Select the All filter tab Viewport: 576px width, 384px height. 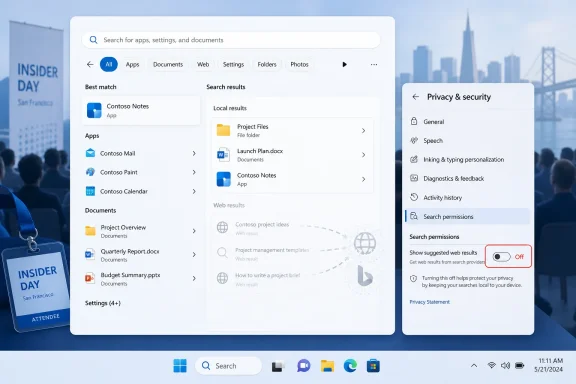tap(109, 64)
